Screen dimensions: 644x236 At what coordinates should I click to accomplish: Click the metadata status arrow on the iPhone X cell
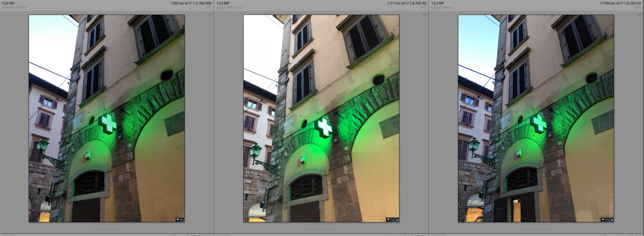pyautogui.click(x=425, y=14)
